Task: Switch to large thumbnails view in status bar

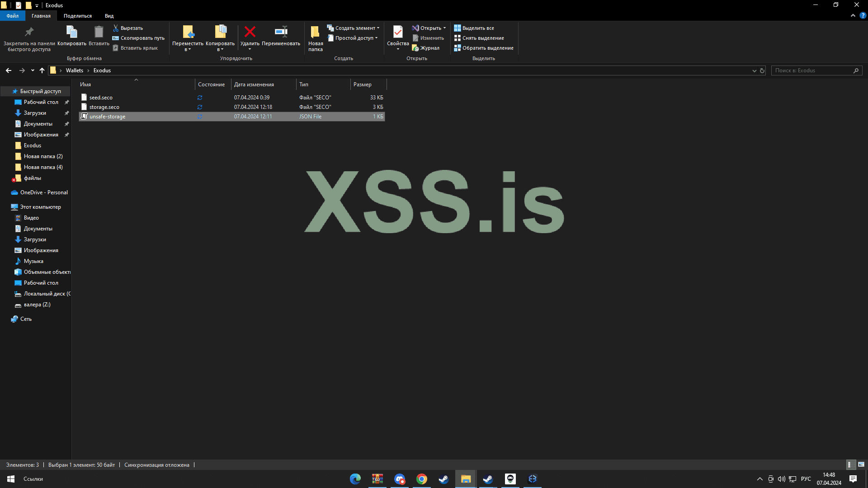Action: [x=861, y=465]
